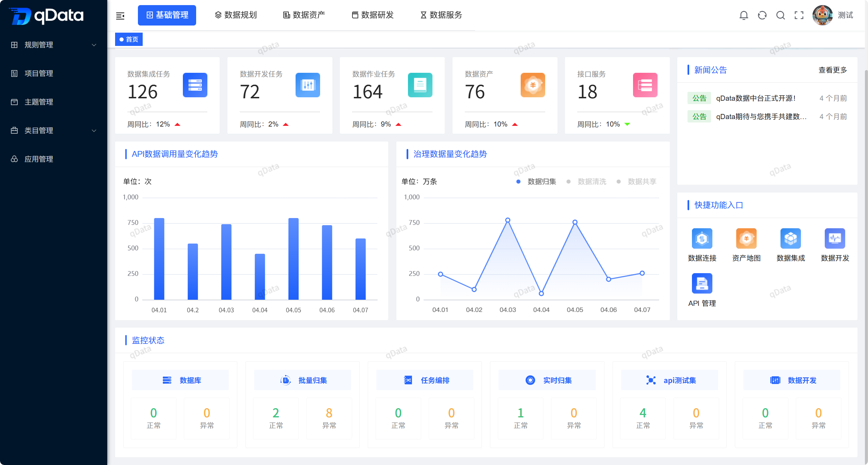The width and height of the screenshot is (868, 465).
Task: Open 项目管理 in the sidebar
Action: 53,73
